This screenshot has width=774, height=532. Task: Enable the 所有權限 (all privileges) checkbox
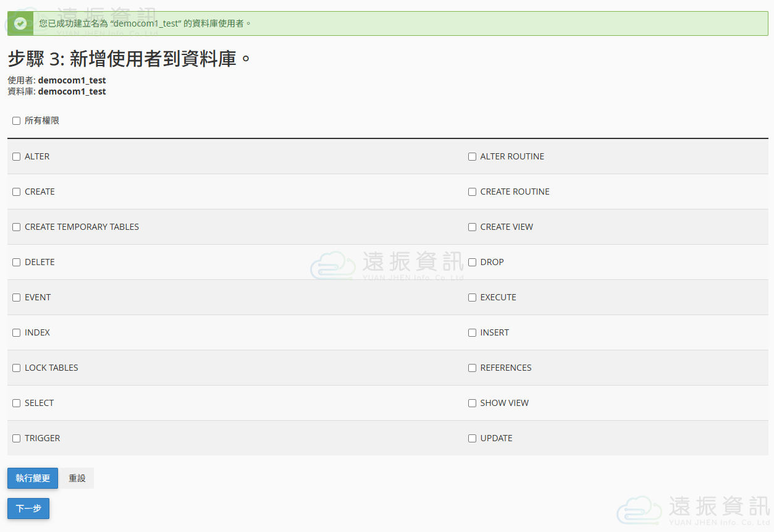tap(17, 121)
